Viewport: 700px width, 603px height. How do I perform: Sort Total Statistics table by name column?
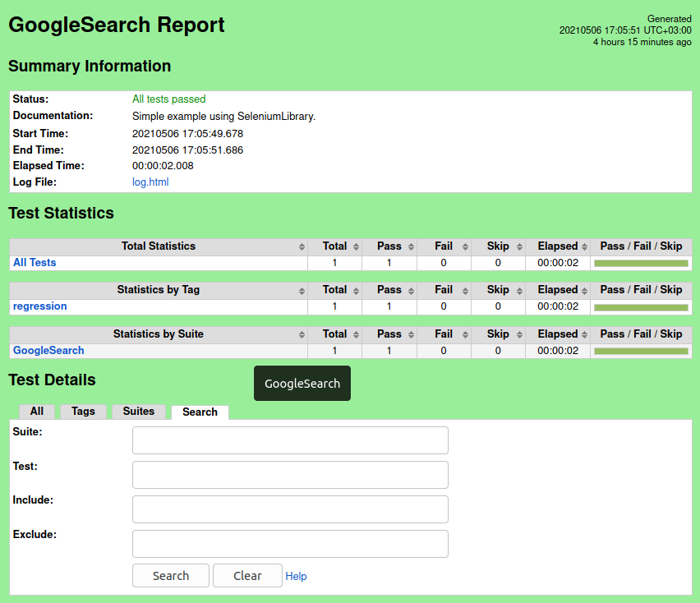159,246
